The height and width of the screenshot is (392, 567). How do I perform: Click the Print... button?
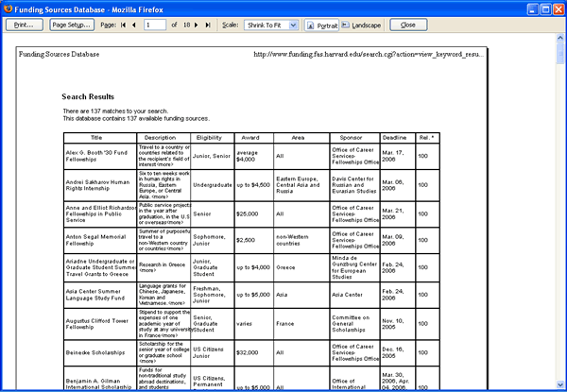point(25,25)
